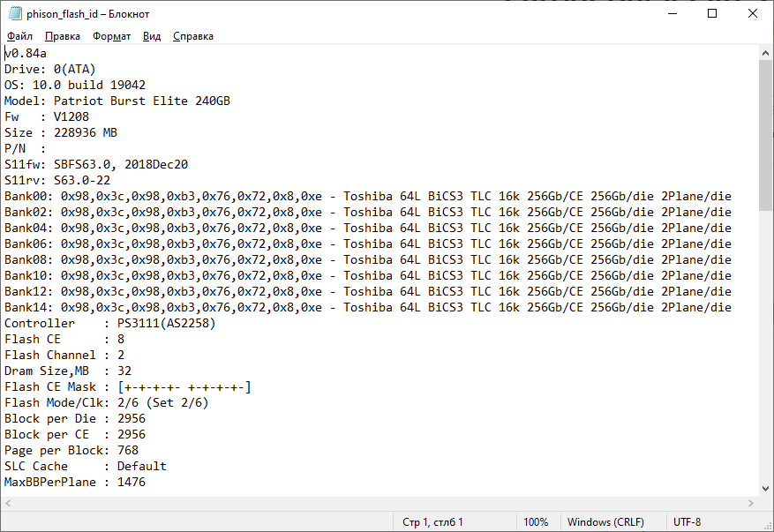Click the Bank14 flash ID line

click(368, 307)
